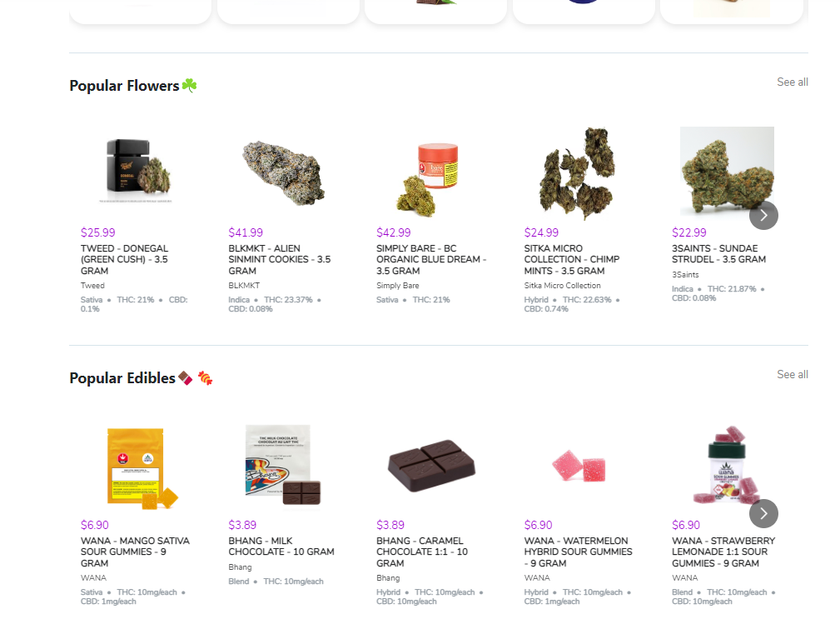The height and width of the screenshot is (629, 840).
Task: Open TWEED - DONEGAL (GREEN CUSH) title link
Action: [124, 260]
